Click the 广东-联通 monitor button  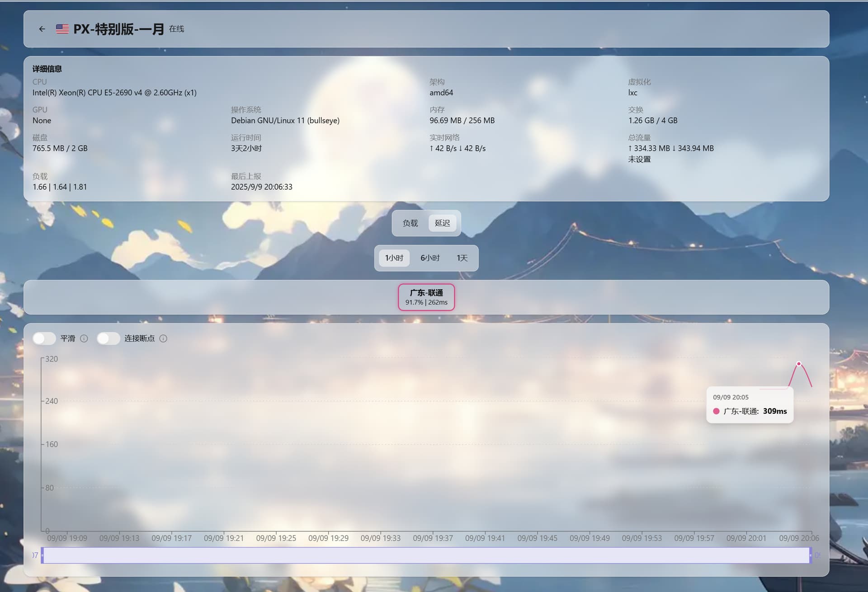pyautogui.click(x=426, y=297)
